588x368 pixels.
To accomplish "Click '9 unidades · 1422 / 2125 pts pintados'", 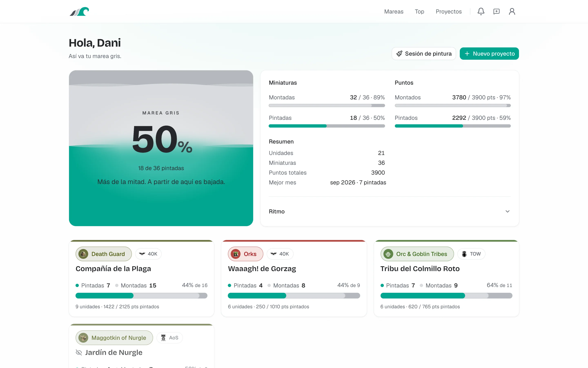I will (117, 306).
